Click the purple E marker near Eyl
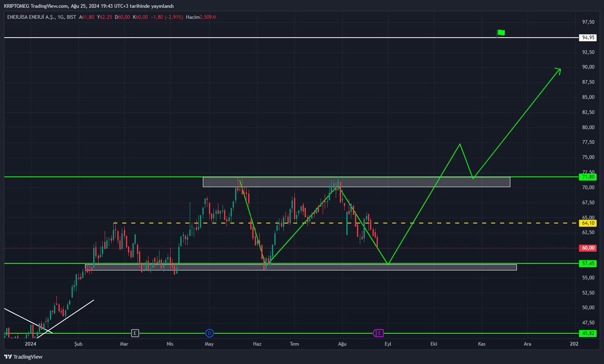 (x=380, y=333)
